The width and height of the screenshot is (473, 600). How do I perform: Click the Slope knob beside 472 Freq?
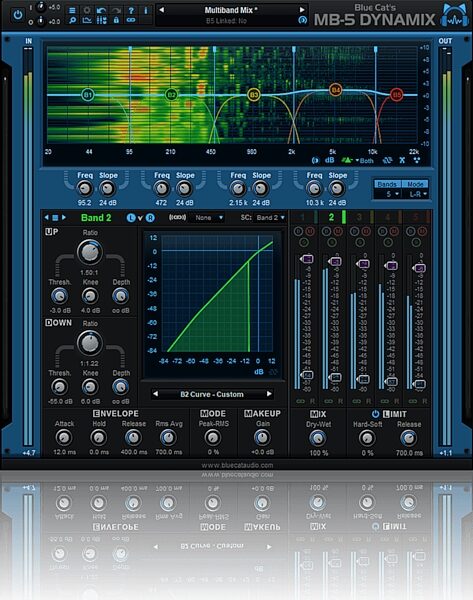pos(184,188)
